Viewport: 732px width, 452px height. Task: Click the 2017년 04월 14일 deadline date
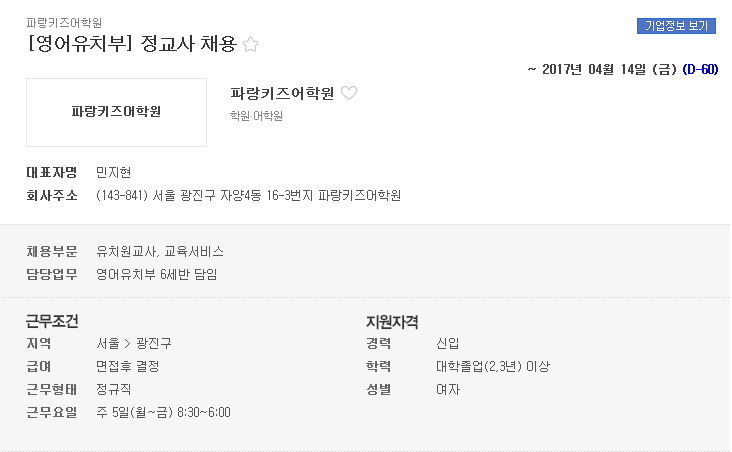point(609,69)
